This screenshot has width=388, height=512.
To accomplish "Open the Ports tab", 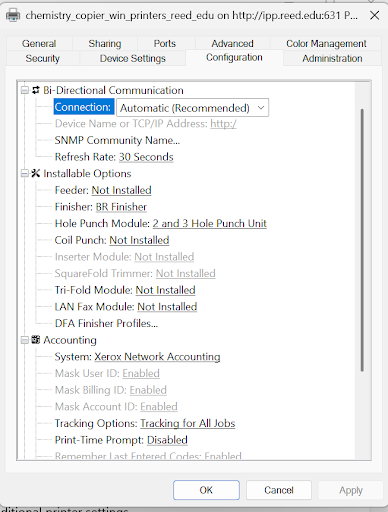I will tap(165, 44).
